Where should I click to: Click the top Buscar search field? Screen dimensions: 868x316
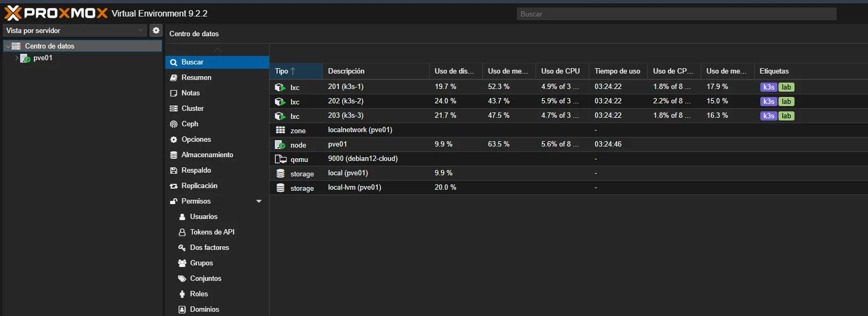[676, 14]
